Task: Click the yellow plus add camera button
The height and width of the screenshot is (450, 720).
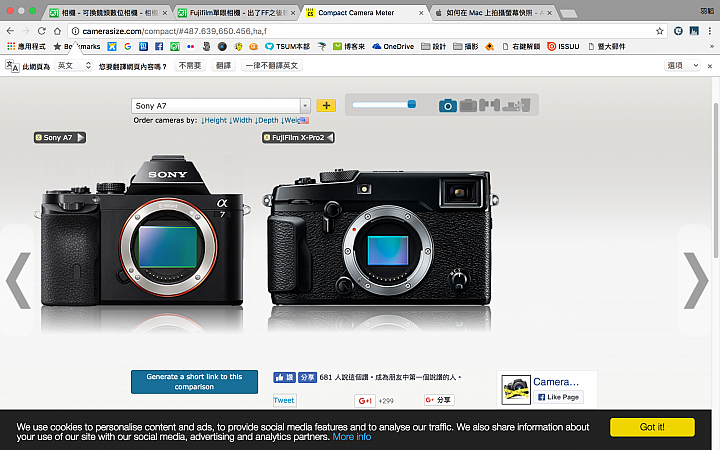Action: tap(326, 106)
